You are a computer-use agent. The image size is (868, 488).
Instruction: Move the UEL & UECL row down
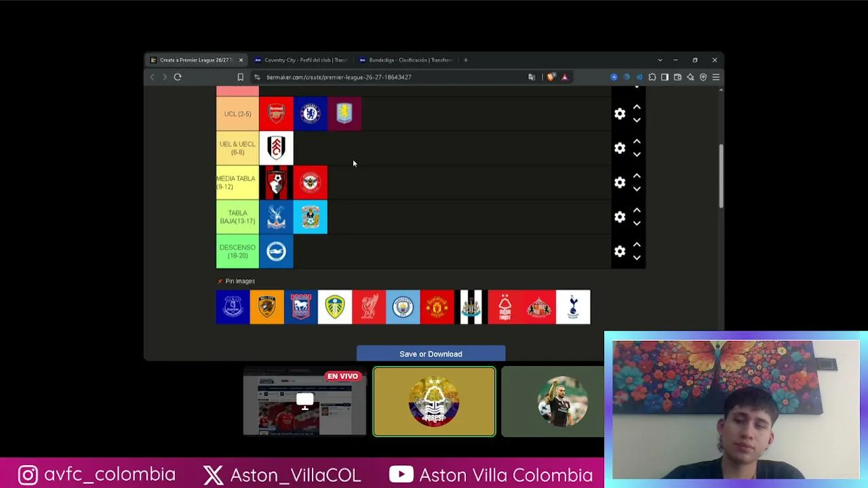[637, 155]
